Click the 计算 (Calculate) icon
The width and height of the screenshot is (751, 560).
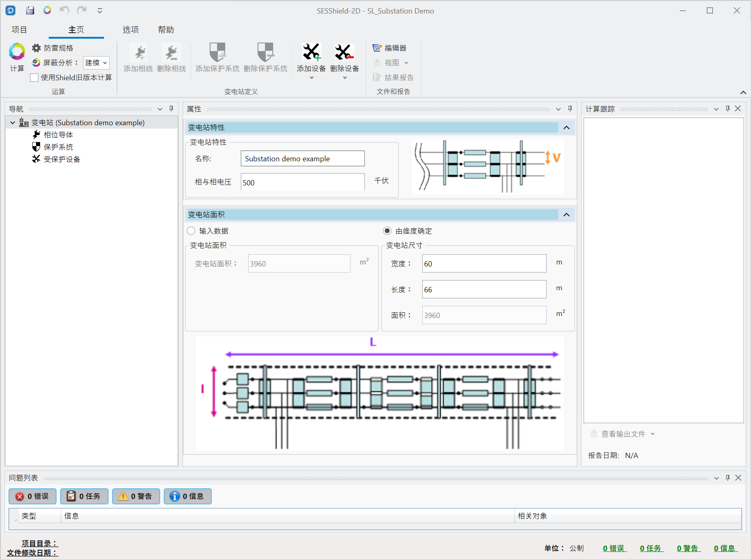(x=17, y=52)
